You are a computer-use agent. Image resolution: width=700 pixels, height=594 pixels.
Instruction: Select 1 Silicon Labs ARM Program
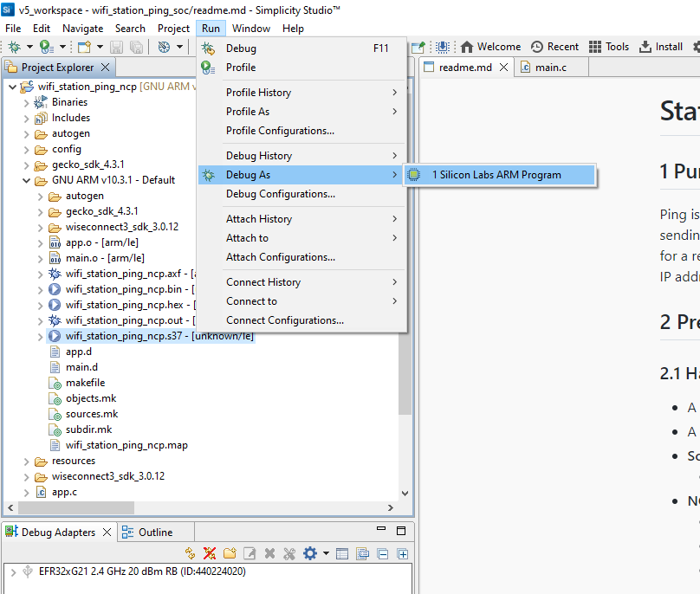point(500,175)
